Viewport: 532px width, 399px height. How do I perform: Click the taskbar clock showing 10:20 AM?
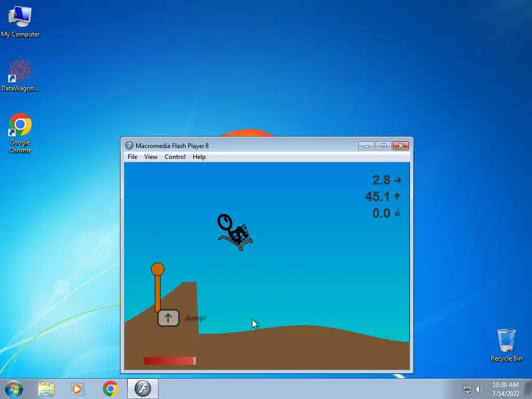506,389
